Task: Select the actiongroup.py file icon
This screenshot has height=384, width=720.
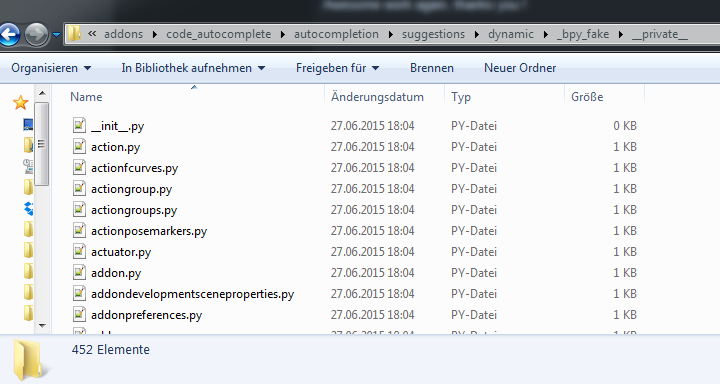Action: pyautogui.click(x=79, y=189)
